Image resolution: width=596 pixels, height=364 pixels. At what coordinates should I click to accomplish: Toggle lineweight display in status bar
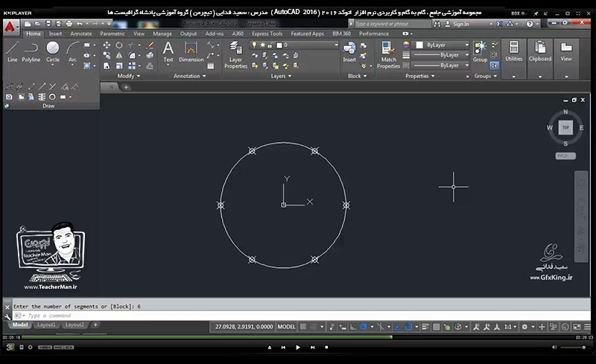click(425, 327)
